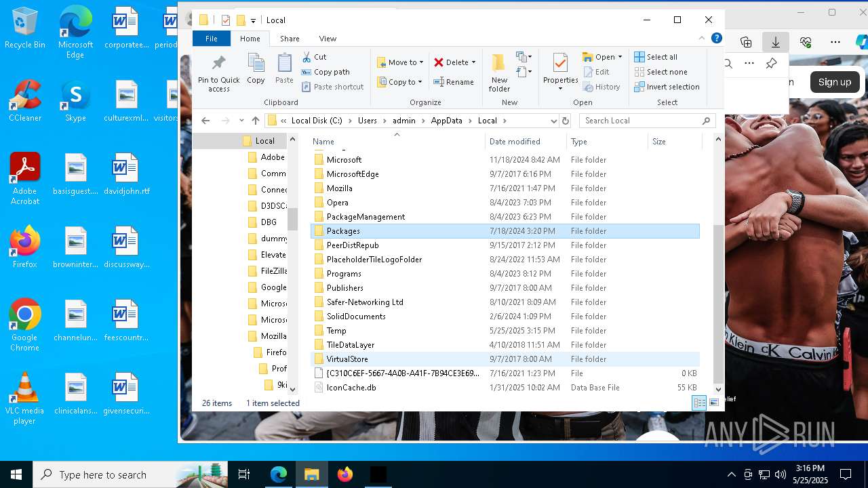Open the notification center icon
This screenshot has width=868, height=488.
[846, 474]
